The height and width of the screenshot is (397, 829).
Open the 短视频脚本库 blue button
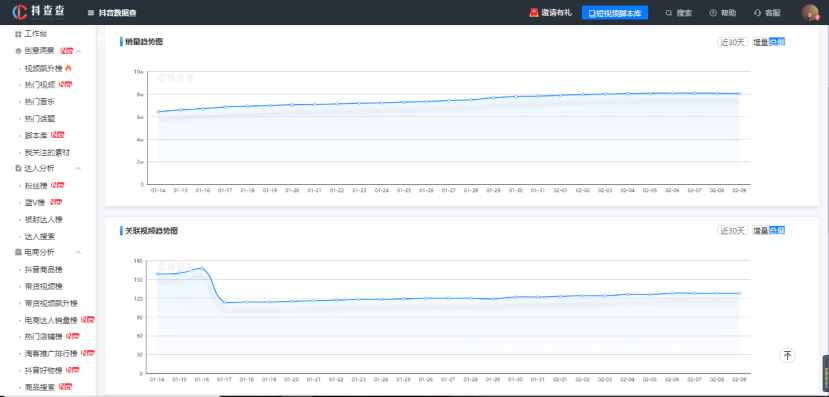coord(615,13)
